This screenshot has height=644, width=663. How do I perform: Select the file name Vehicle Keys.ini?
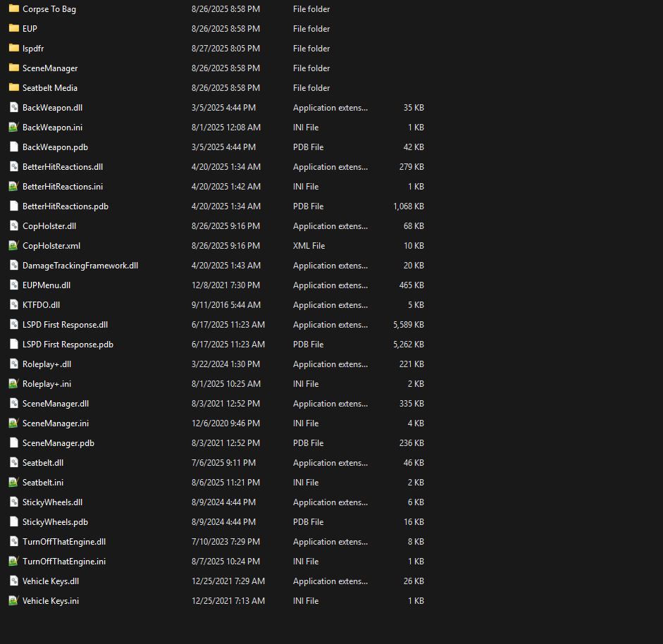tap(50, 601)
